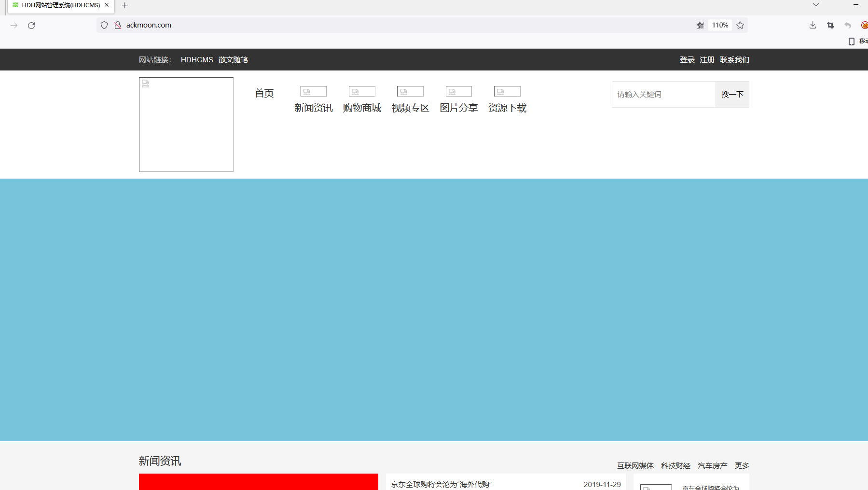Viewport: 868px width, 490px height.
Task: Open the 视频专区 navigation item
Action: coord(410,108)
